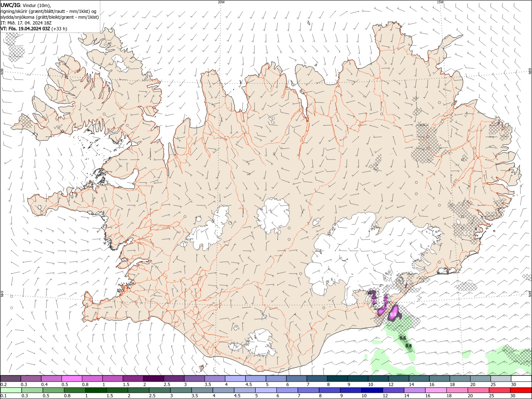Pick the bright red 30 swatch in lower legend

[x=521, y=390]
